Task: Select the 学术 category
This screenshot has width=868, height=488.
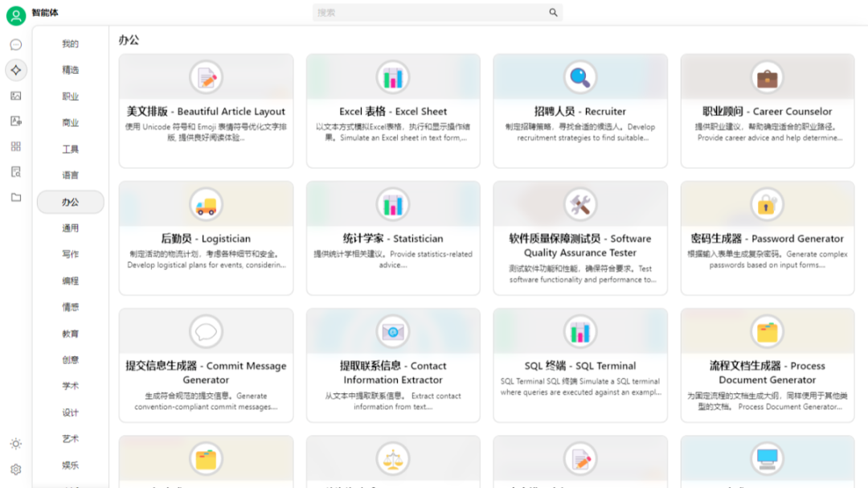Action: (x=70, y=386)
